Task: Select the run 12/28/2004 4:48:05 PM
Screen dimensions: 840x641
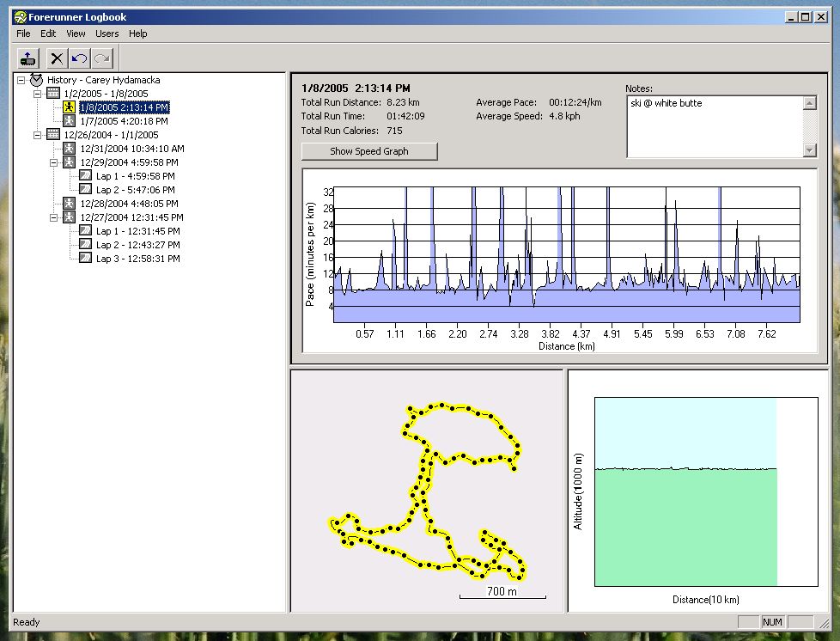Action: [129, 204]
